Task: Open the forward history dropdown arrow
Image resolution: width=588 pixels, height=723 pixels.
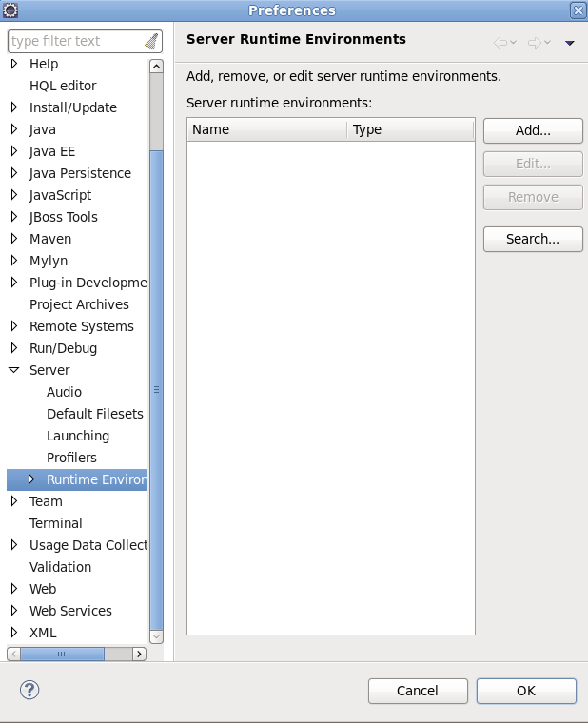Action: pos(547,43)
